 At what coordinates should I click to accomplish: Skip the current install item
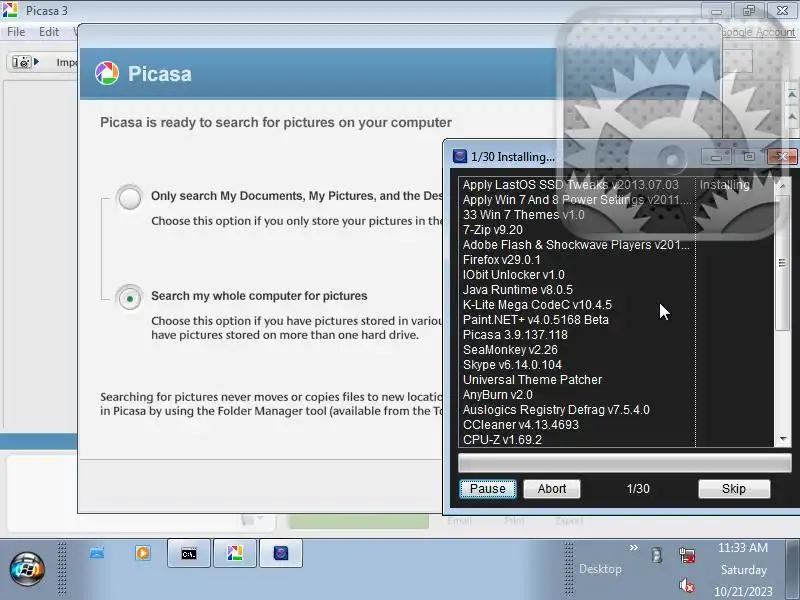[734, 489]
